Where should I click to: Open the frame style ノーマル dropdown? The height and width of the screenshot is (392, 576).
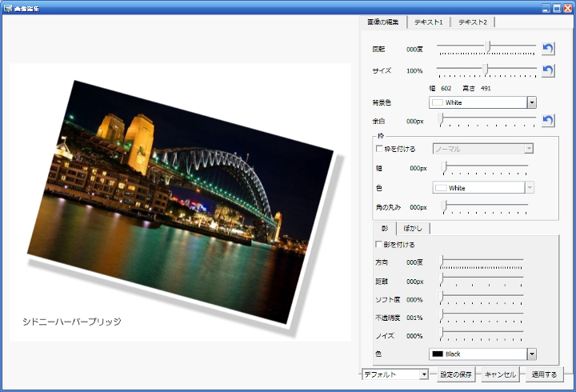click(x=529, y=149)
